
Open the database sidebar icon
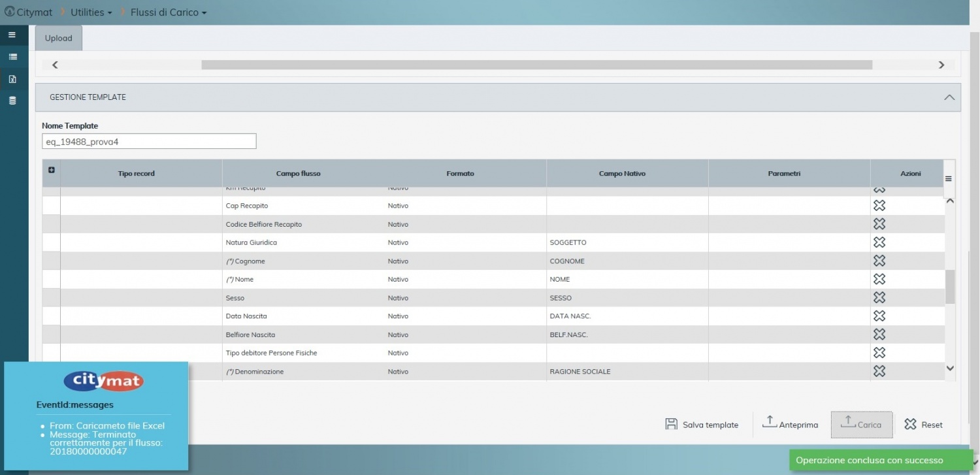tap(12, 101)
